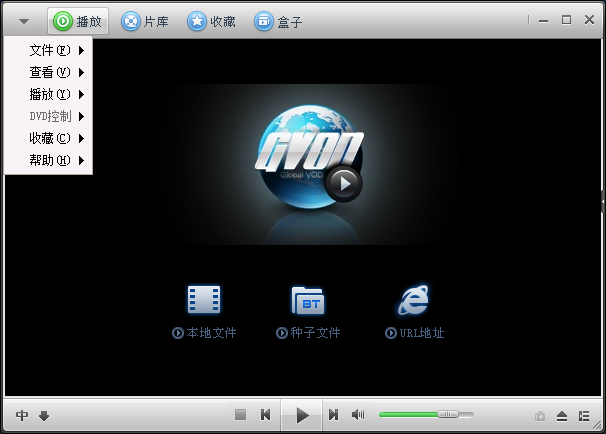Expand the 帮助(H) submenu
Viewport: 606px width, 434px height.
point(48,160)
